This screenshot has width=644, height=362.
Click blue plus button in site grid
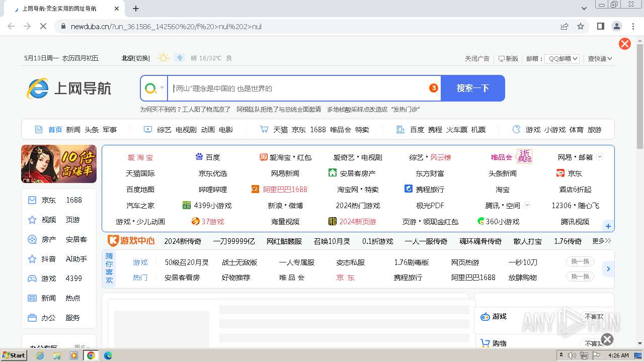pos(608,226)
